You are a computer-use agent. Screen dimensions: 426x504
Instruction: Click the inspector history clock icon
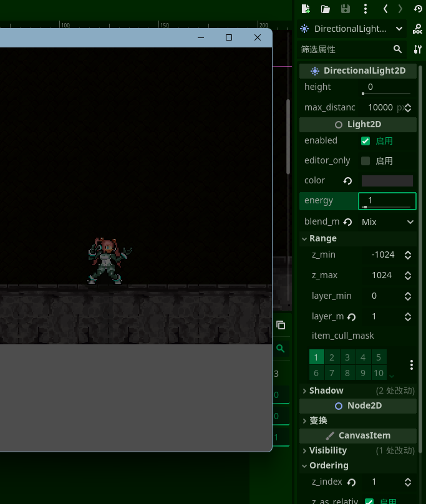418,9
